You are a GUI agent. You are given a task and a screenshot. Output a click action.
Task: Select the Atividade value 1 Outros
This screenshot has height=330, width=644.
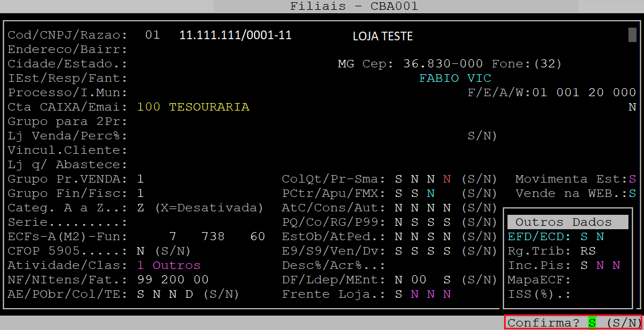tap(169, 265)
